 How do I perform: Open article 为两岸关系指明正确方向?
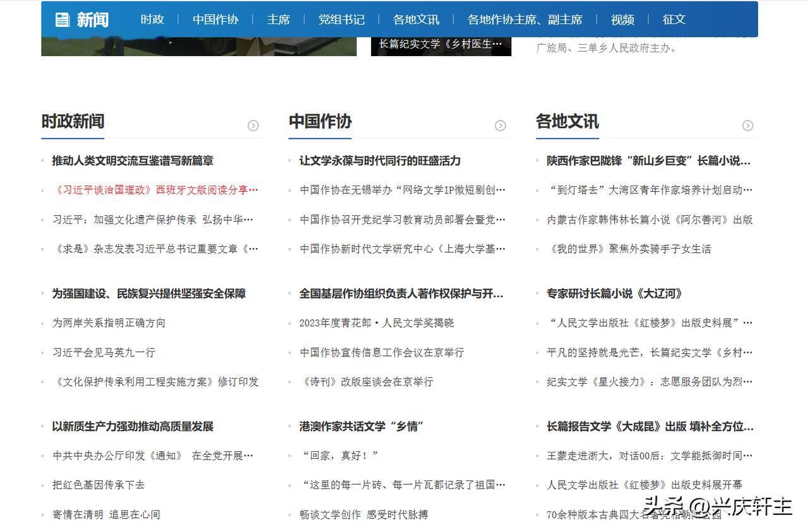point(109,323)
